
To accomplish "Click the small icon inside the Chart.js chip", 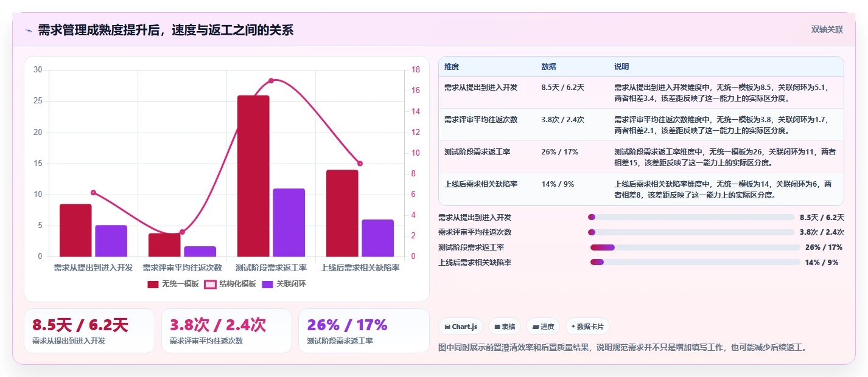I will tap(447, 327).
